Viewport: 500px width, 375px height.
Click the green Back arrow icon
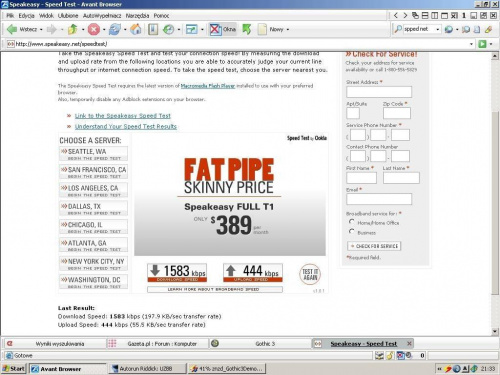(x=12, y=29)
